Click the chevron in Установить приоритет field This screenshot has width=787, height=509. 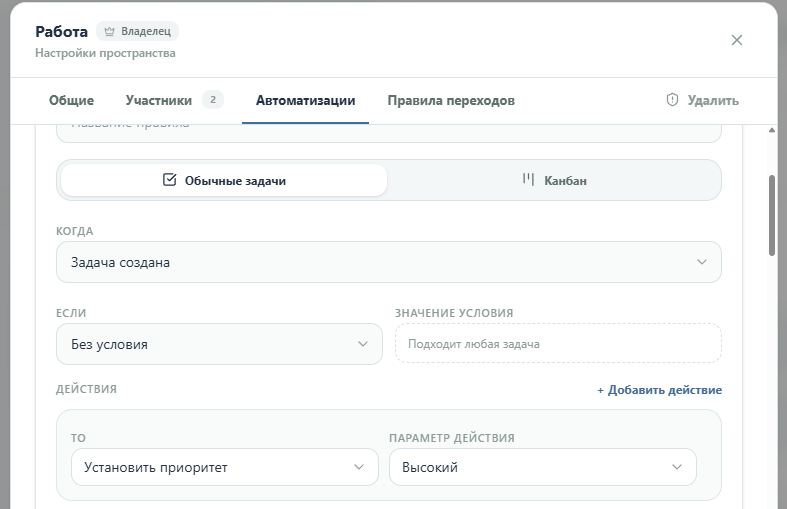pyautogui.click(x=359, y=467)
